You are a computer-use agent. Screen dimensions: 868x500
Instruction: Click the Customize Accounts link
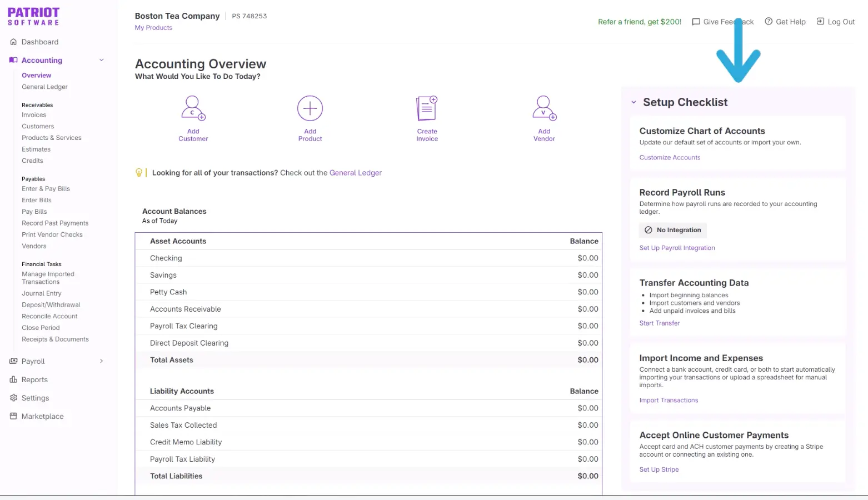pyautogui.click(x=670, y=158)
